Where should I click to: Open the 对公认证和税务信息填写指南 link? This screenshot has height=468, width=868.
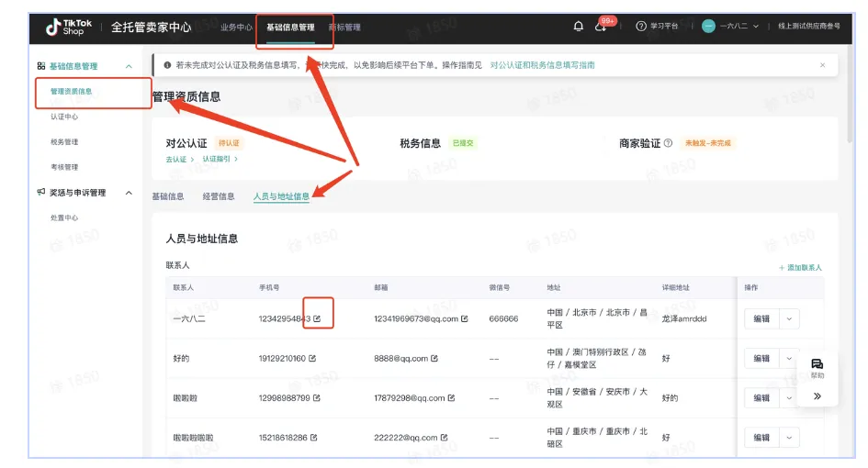(x=543, y=65)
